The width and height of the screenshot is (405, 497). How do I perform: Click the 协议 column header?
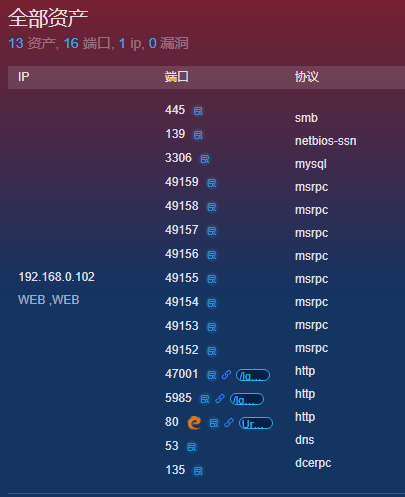tap(307, 77)
